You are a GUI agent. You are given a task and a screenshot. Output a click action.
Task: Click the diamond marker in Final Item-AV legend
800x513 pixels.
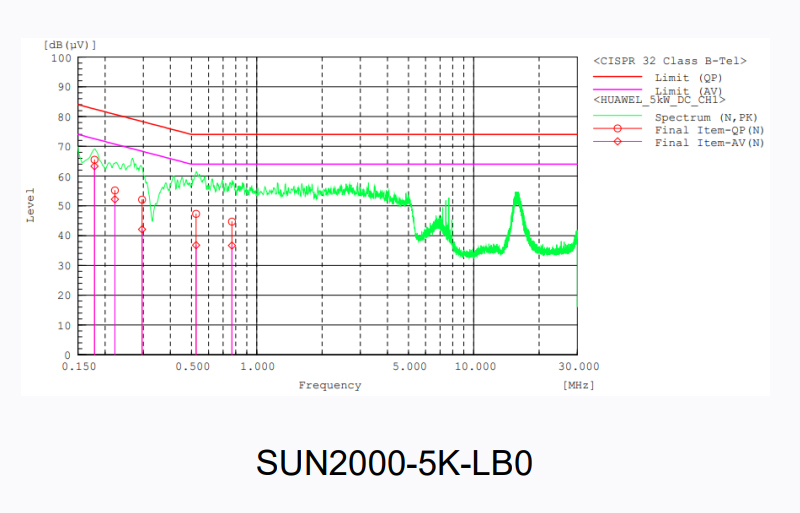[617, 141]
